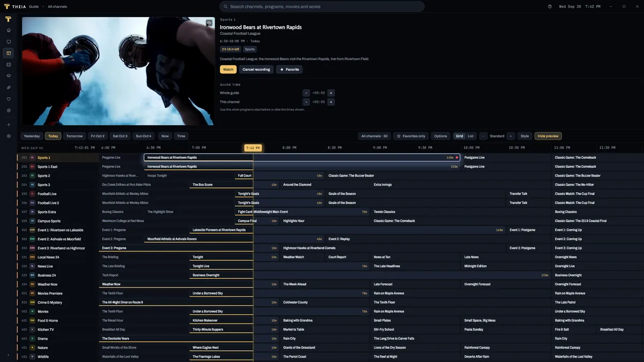Click the Theia logo atop the sidebar

(9, 19)
